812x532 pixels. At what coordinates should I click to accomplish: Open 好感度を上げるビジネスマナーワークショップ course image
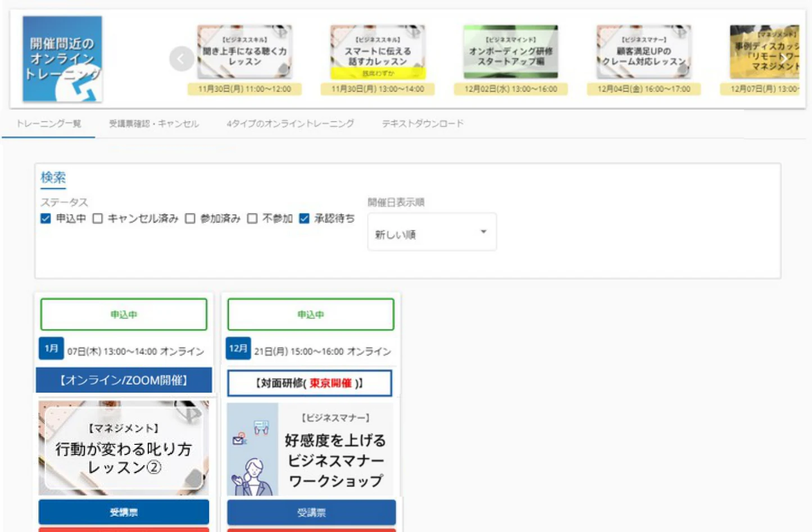coord(310,449)
